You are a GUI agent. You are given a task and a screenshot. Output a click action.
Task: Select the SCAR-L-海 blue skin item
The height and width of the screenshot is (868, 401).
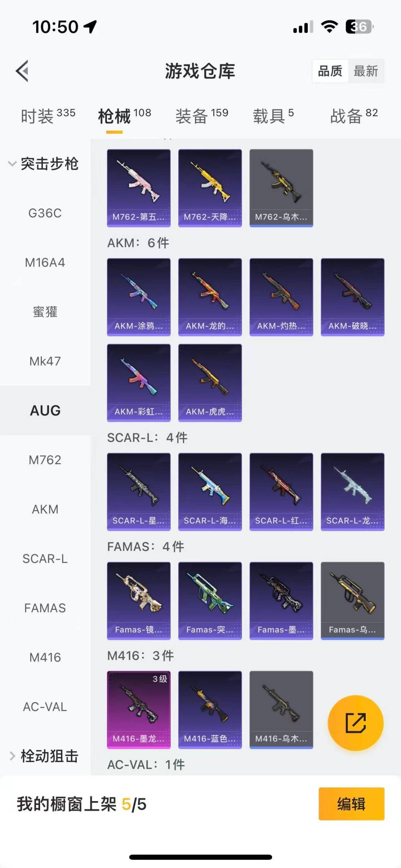(210, 492)
